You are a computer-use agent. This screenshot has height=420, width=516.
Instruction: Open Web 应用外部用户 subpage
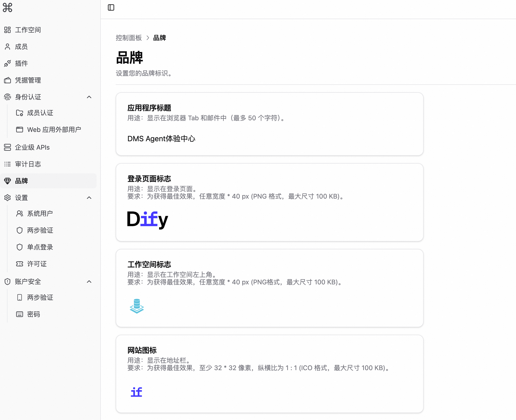54,130
